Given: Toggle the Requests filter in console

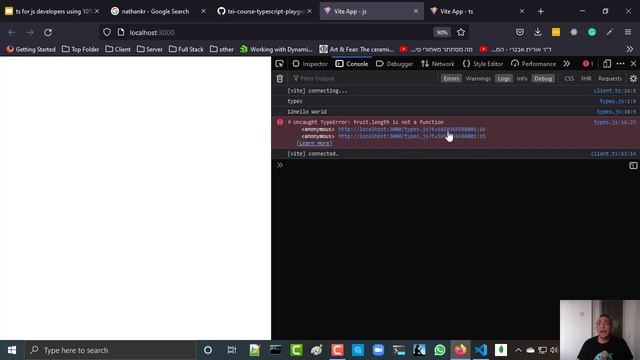Looking at the screenshot, I should coord(610,78).
